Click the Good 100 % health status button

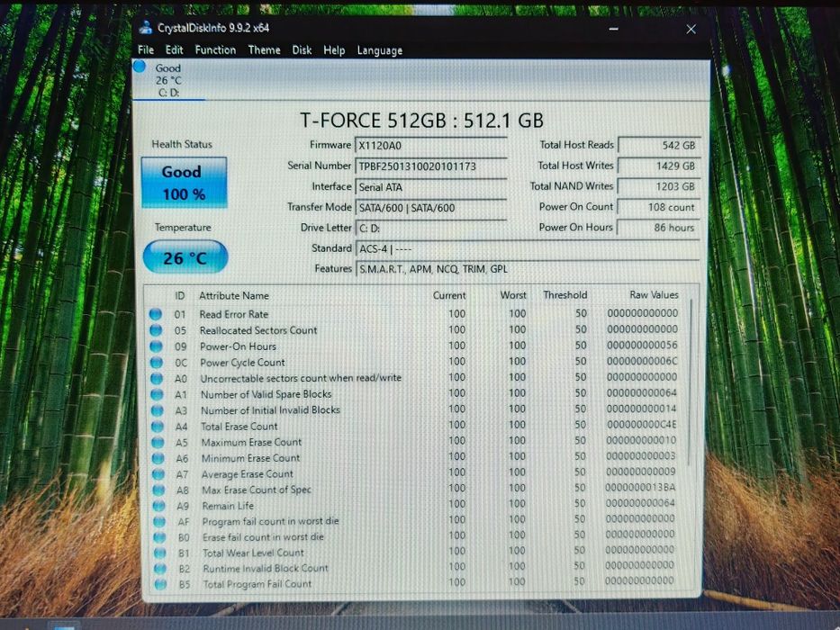[184, 182]
